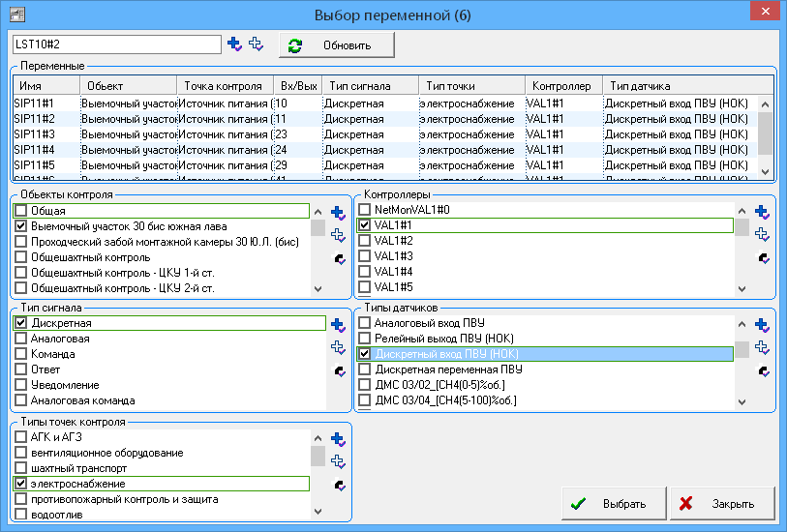Check Релейный выход ПВУ (НОК) sensor type
787x532 pixels.
tap(364, 338)
